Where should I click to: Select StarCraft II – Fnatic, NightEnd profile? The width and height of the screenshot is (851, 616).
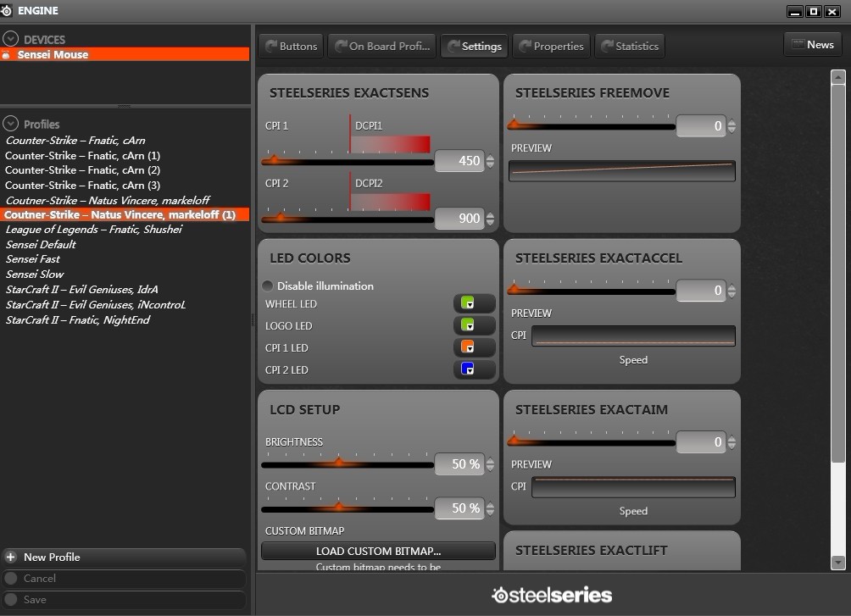78,319
